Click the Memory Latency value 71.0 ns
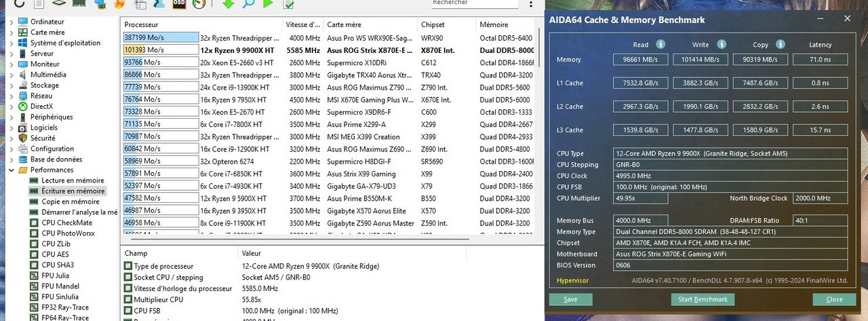 click(x=820, y=60)
